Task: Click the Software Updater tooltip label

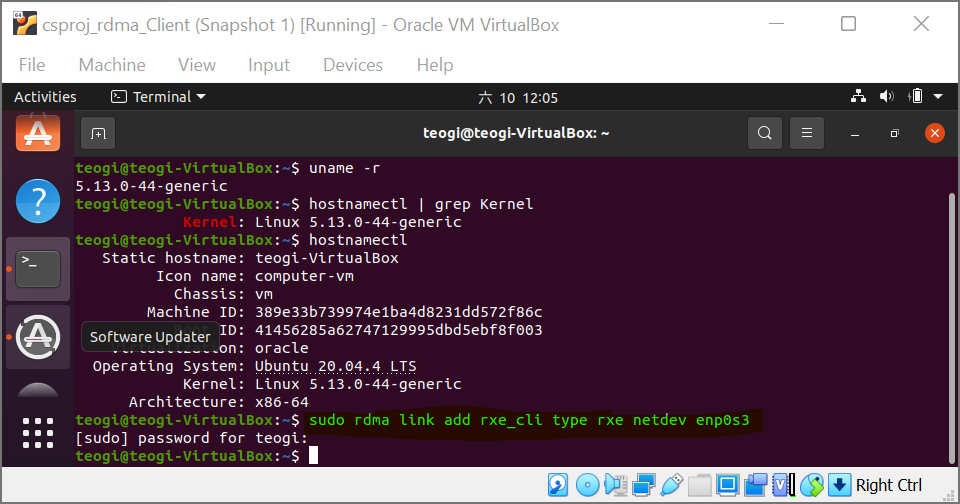Action: [150, 337]
